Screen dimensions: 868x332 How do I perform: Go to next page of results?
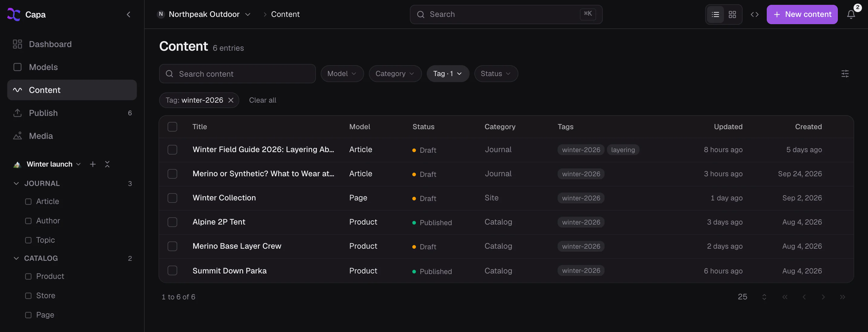tap(823, 297)
